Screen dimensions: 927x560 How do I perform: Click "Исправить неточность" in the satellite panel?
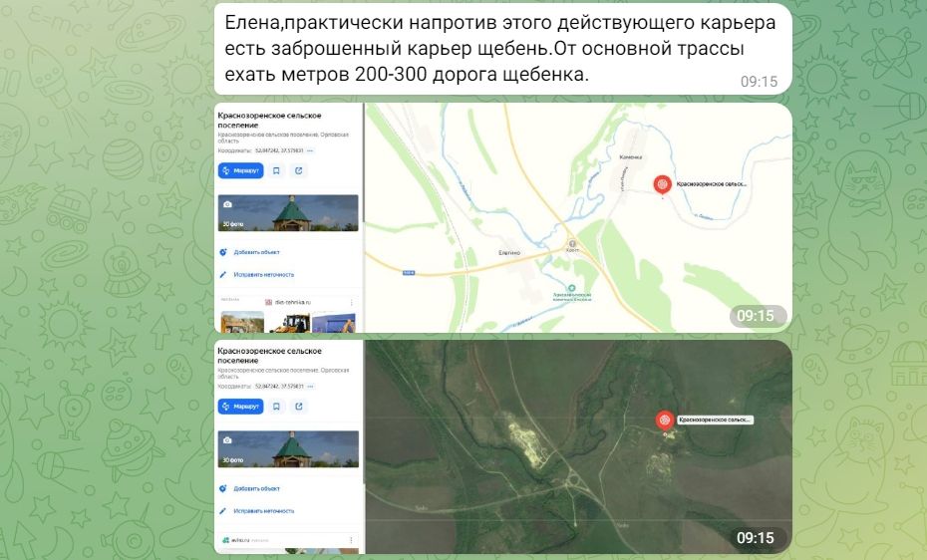tap(263, 510)
